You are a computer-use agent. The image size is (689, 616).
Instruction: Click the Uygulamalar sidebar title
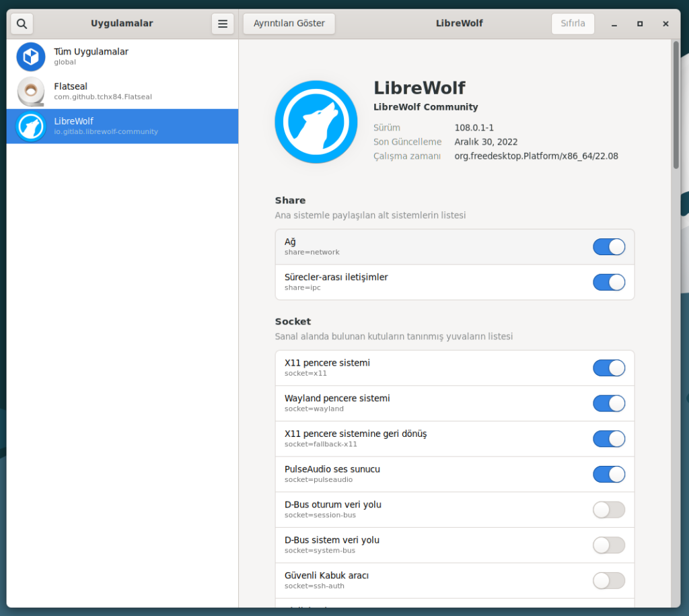click(x=122, y=24)
